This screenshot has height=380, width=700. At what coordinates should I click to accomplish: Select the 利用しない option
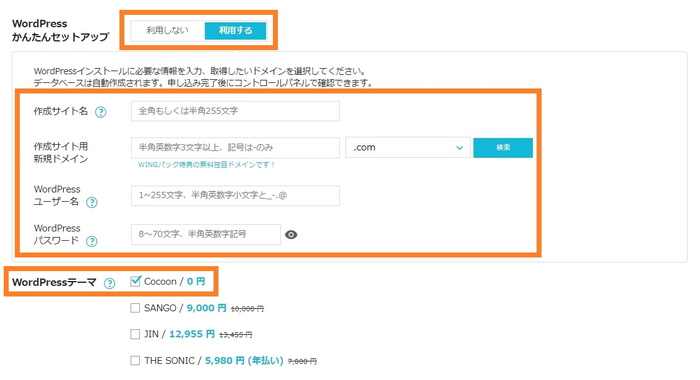[168, 30]
